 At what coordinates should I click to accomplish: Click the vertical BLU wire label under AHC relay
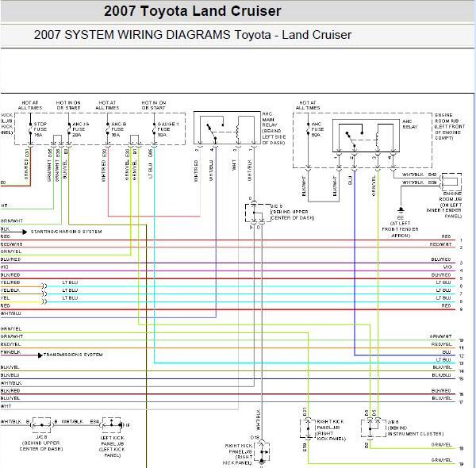(350, 180)
